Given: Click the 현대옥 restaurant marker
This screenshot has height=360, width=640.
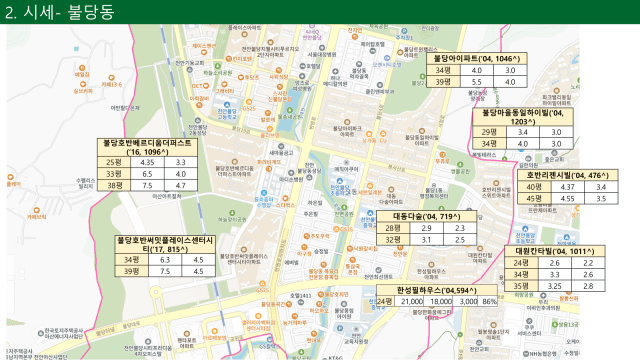Looking at the screenshot, I should pos(313,333).
